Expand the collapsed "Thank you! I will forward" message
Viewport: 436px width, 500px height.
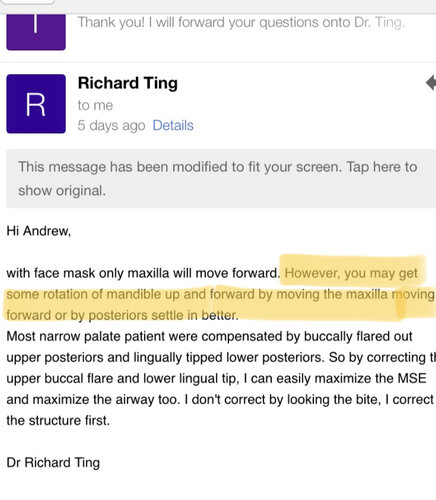click(x=241, y=23)
